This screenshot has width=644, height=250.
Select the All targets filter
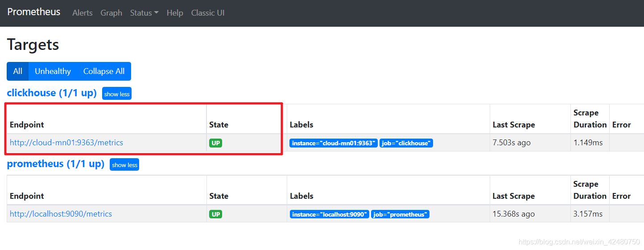[x=18, y=71]
